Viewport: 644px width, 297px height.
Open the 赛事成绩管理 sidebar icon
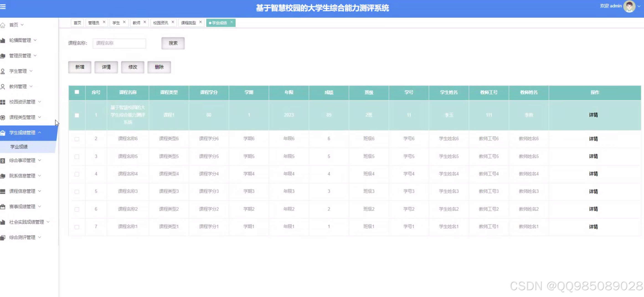(3, 206)
